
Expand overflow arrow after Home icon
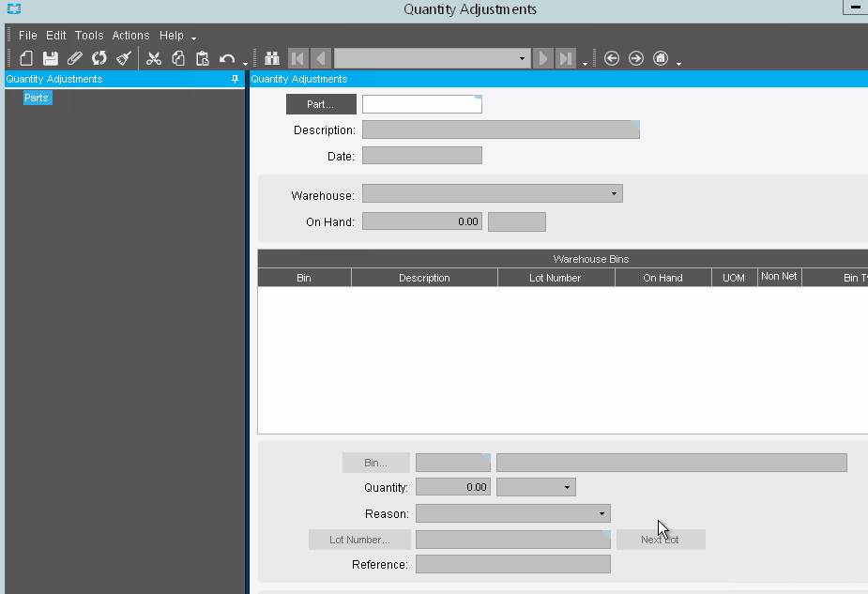click(x=678, y=64)
